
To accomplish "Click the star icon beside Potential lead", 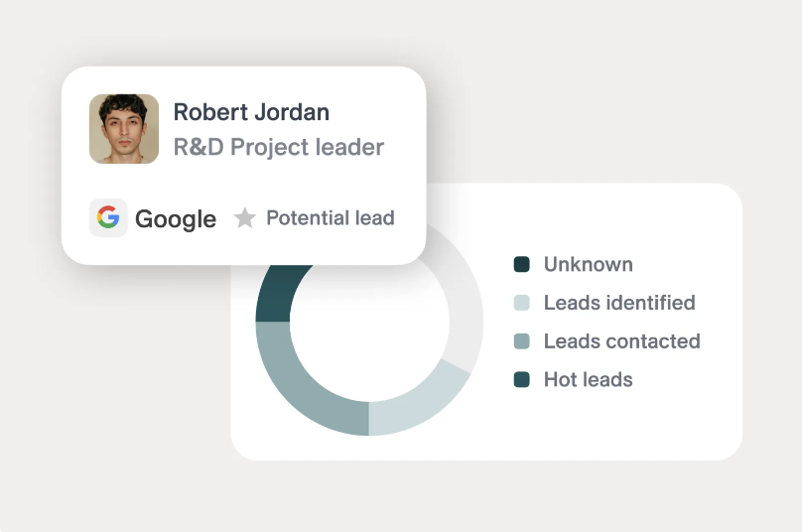I will point(245,218).
